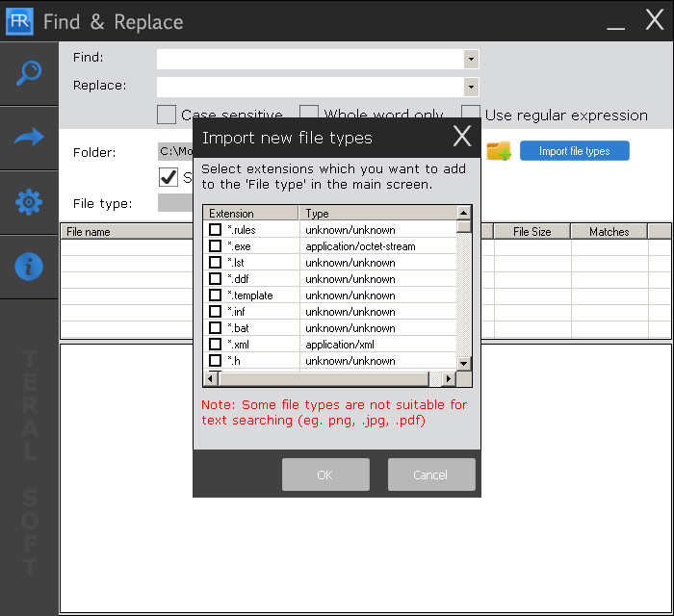Viewport: 674px width, 616px height.
Task: Click the FR application logo icon
Action: [19, 21]
